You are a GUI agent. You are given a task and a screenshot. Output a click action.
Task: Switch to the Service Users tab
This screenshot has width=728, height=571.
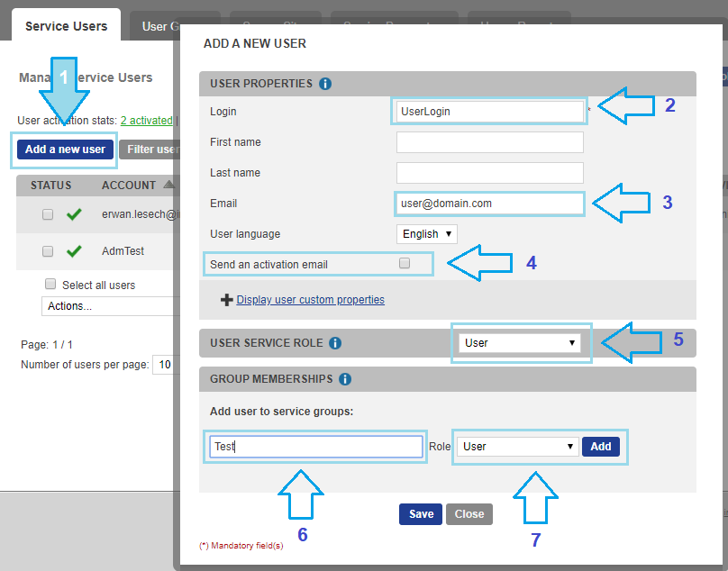pos(66,26)
